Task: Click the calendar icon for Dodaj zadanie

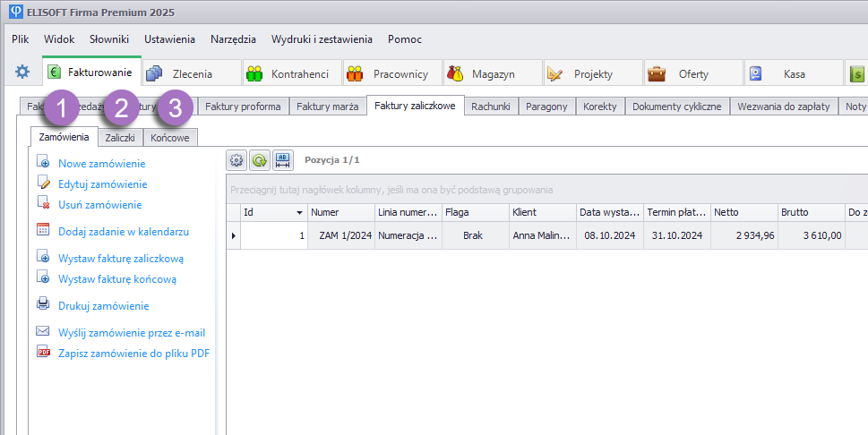Action: [43, 231]
